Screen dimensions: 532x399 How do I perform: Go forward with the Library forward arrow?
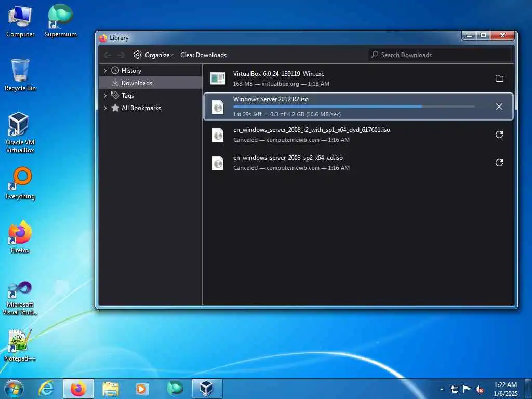(x=121, y=55)
